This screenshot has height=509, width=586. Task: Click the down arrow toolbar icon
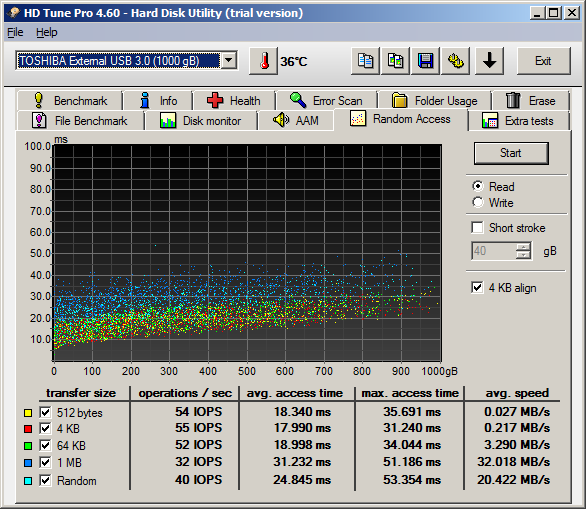coord(489,61)
